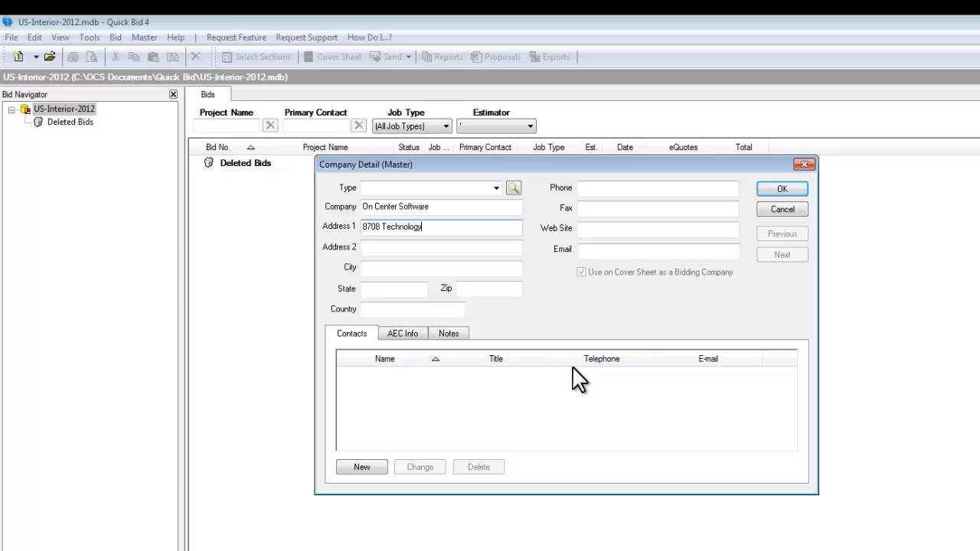Select the Deleted Bids icon in bid list

point(208,163)
